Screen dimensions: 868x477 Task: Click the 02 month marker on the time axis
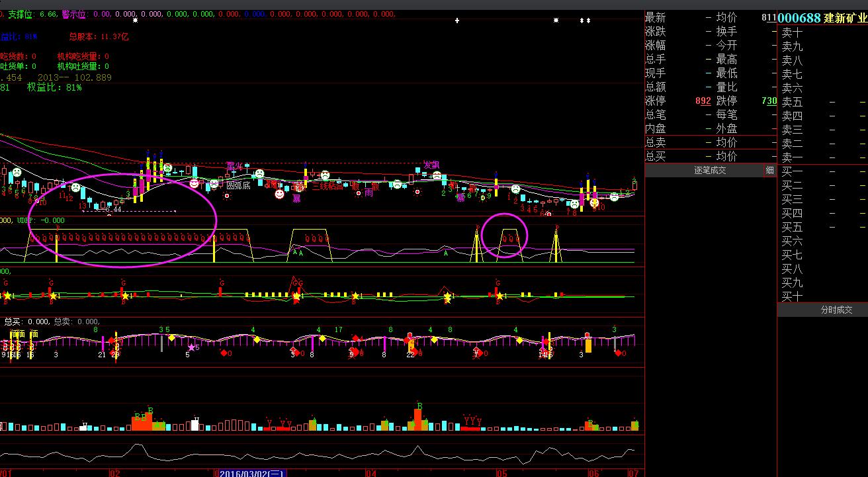pyautogui.click(x=114, y=473)
